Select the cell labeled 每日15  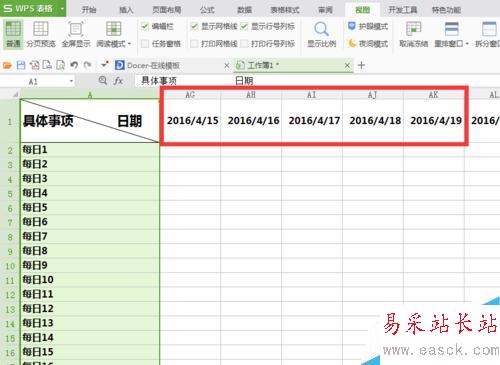pyautogui.click(x=90, y=352)
